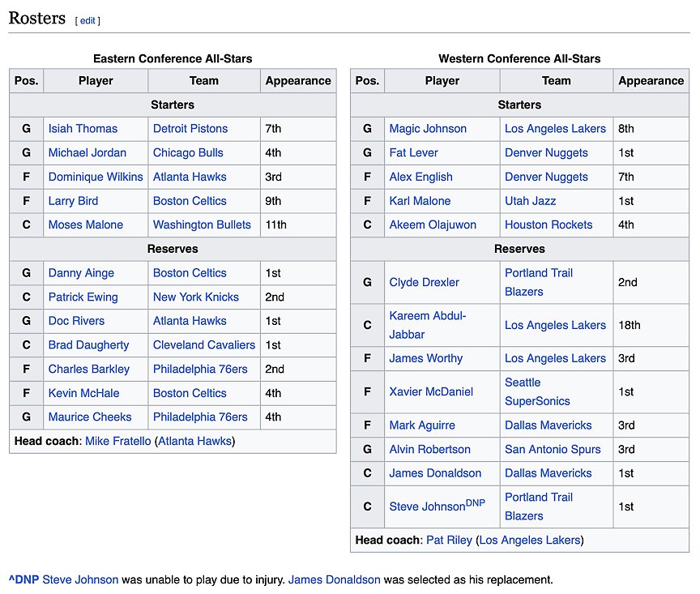Screen dimensions: 700x594
Task: Open Michael Jordan's player page
Action: click(x=87, y=152)
